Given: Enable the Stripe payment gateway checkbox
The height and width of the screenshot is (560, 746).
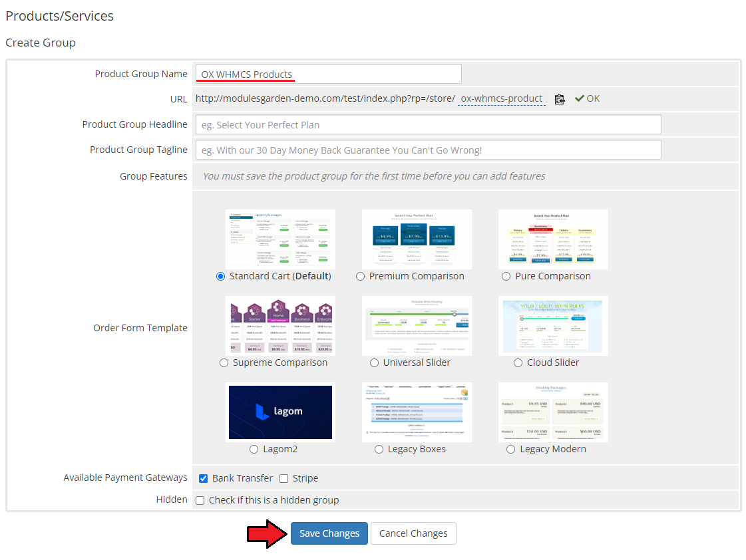Looking at the screenshot, I should pos(284,479).
